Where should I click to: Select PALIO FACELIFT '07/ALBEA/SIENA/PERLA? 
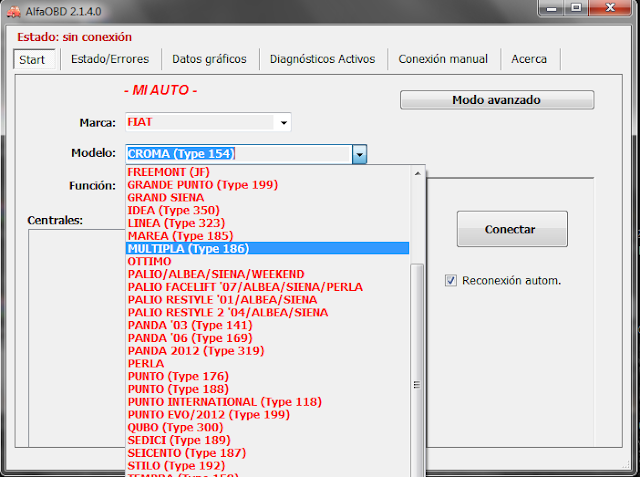(267, 287)
